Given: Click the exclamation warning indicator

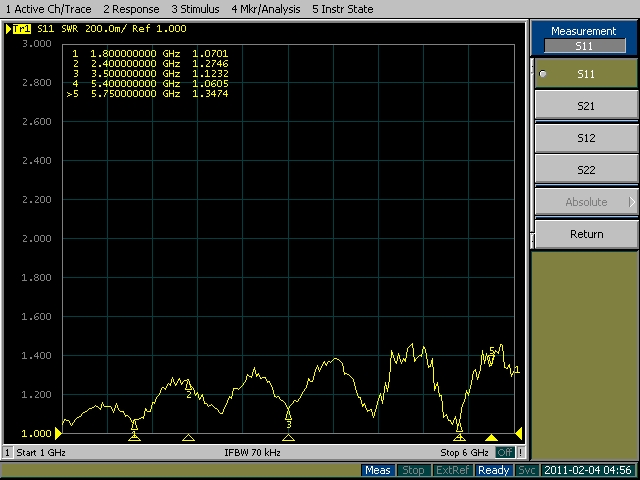Looking at the screenshot, I should (x=520, y=453).
